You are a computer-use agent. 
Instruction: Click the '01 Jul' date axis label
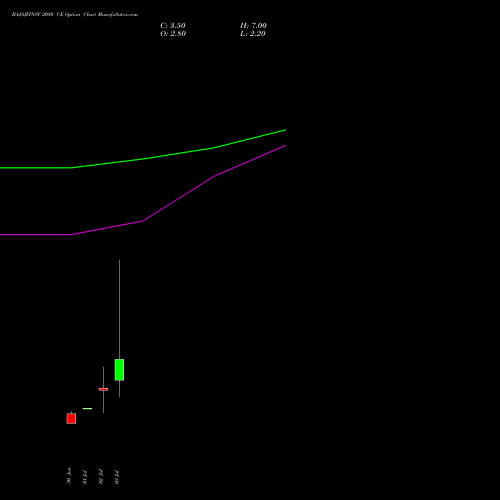pyautogui.click(x=85, y=477)
